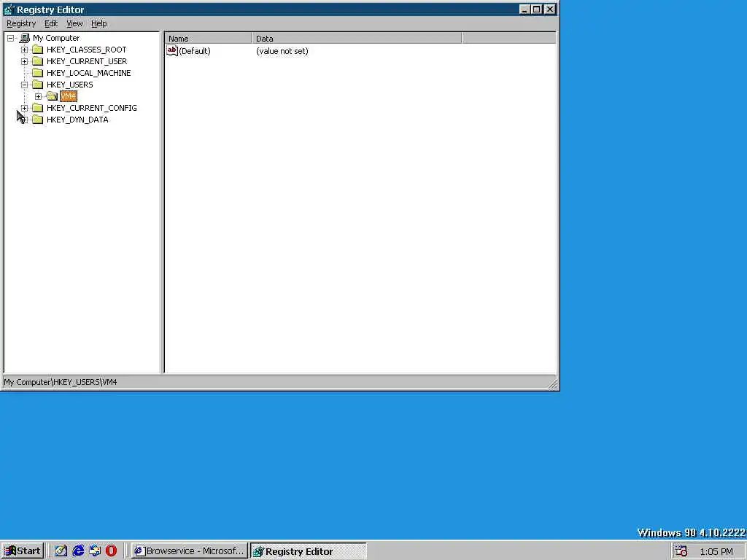The image size is (747, 560).
Task: Expand the HKEY_CLASSES_ROOT key
Action: [24, 50]
